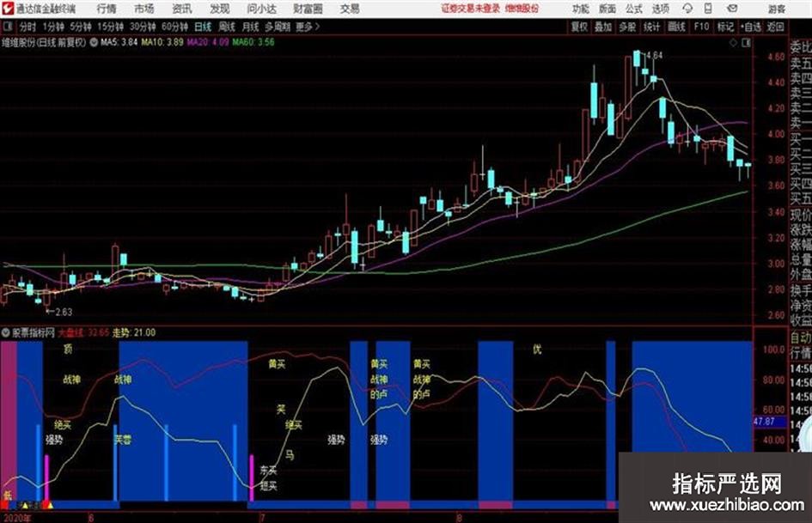Switch to the 周线 weekly tab
This screenshot has height=523, width=812.
[x=226, y=27]
